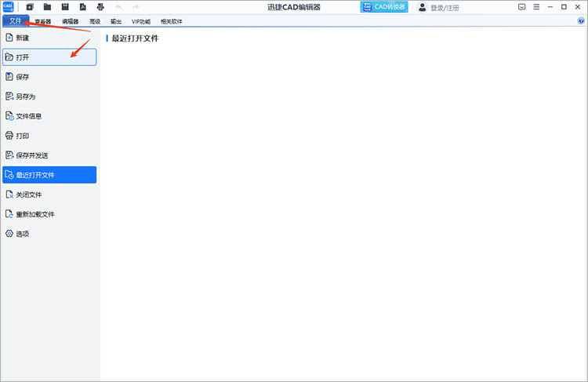Viewport: 588px width, 382px height.
Task: Minimize the CAD editor window
Action: pyautogui.click(x=550, y=7)
